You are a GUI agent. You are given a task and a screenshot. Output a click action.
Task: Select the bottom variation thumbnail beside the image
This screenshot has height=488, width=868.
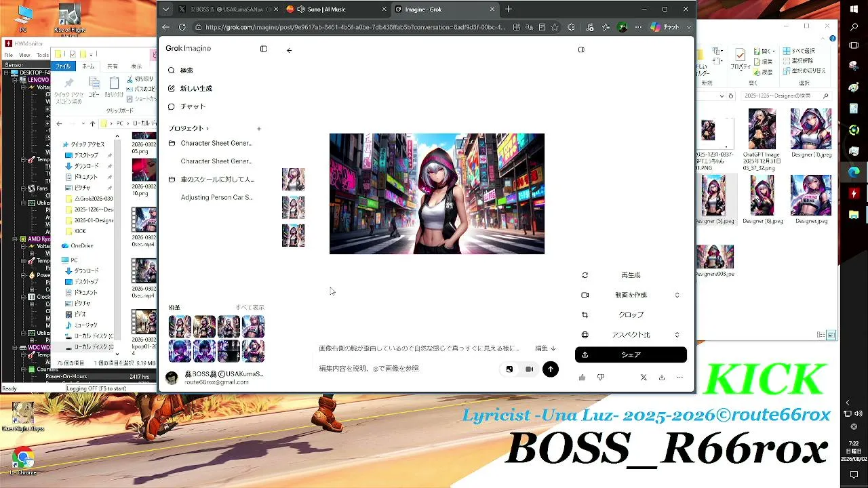coord(293,235)
